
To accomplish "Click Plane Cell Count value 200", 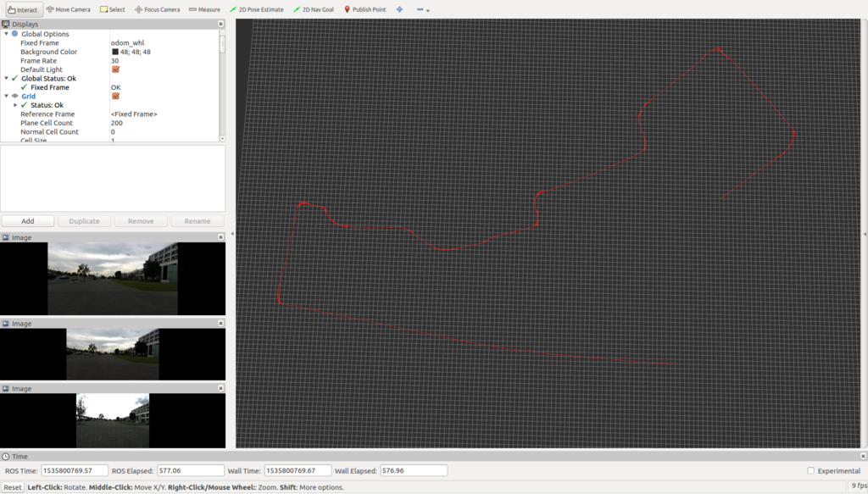I will coord(117,123).
